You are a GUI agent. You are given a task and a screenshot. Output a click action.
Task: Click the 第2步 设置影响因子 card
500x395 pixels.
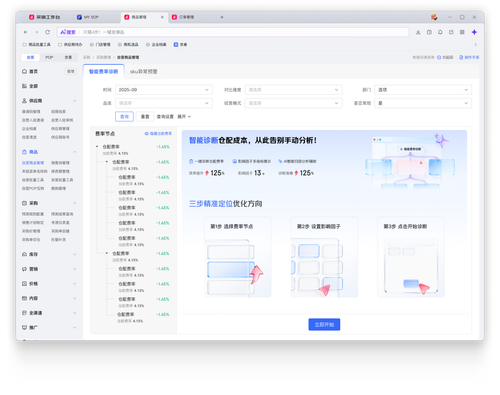(x=324, y=257)
